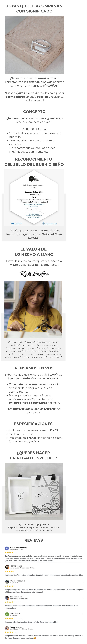The width and height of the screenshot is (87, 644).
Task: Click the Plan Nacional de Diseño text on the certificate
Action: pos(34,204)
